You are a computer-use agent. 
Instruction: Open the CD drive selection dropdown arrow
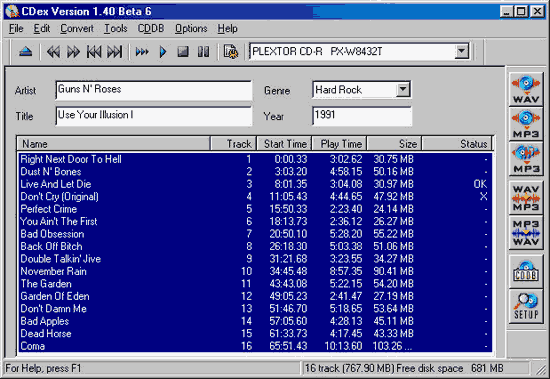[x=462, y=52]
